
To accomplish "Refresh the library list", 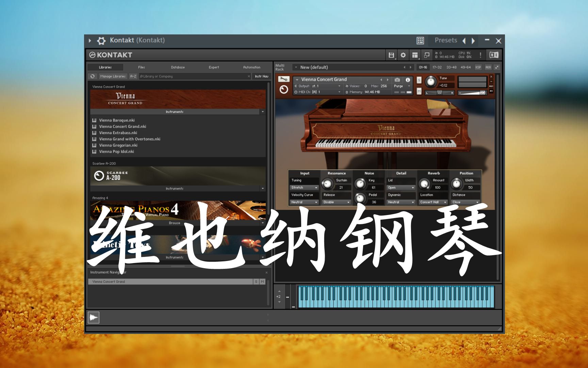I will pos(93,76).
